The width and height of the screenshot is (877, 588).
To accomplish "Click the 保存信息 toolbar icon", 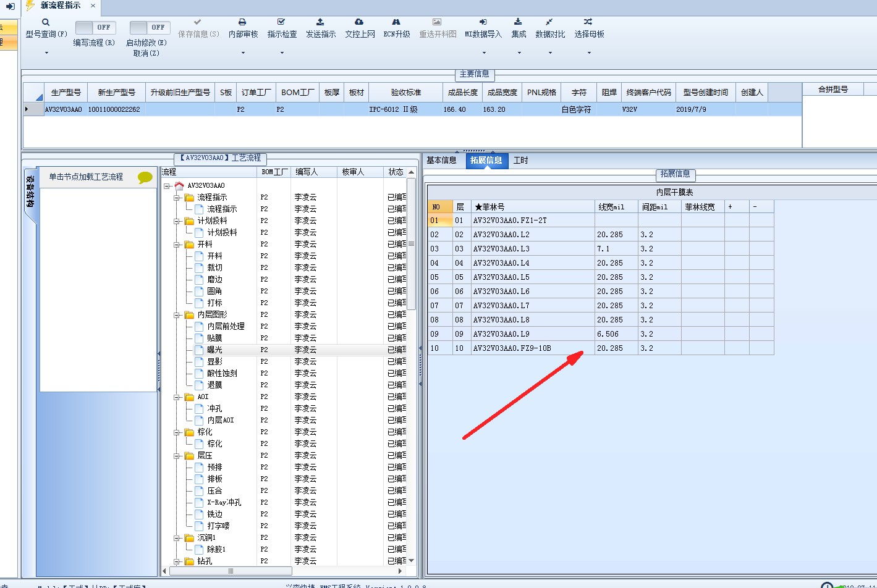I will [x=198, y=22].
